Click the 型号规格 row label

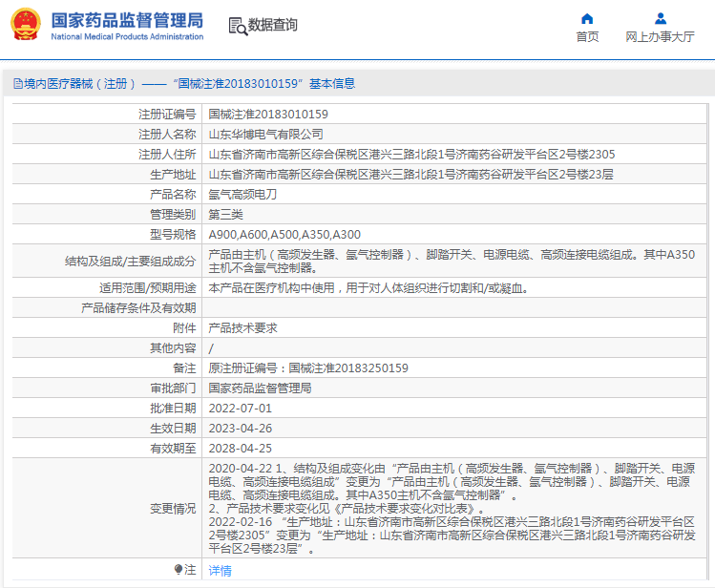(173, 234)
